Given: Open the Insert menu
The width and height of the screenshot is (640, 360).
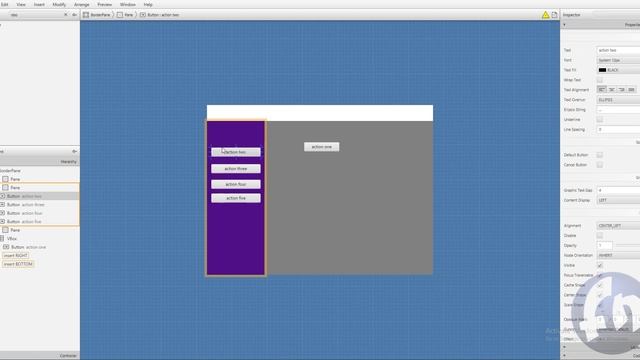Looking at the screenshot, I should 39,4.
